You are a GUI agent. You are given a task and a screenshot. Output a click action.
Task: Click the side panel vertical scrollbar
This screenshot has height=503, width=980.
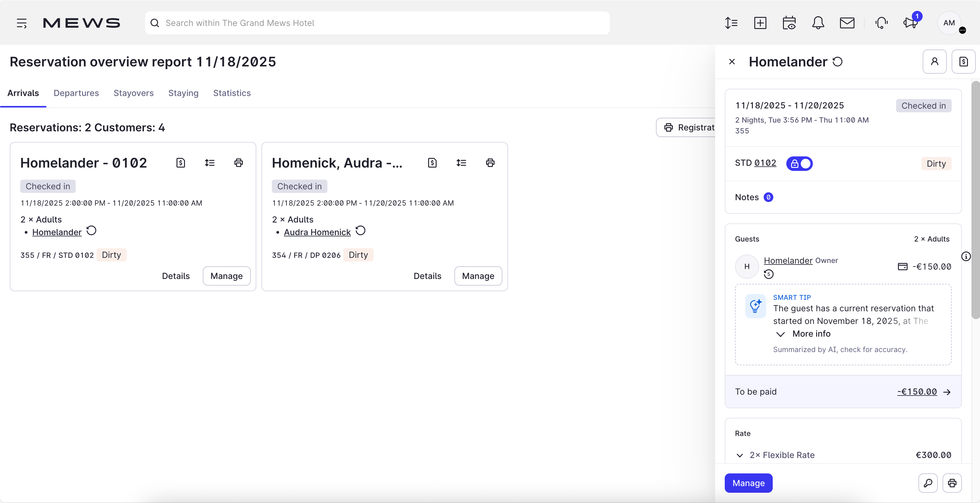click(975, 200)
